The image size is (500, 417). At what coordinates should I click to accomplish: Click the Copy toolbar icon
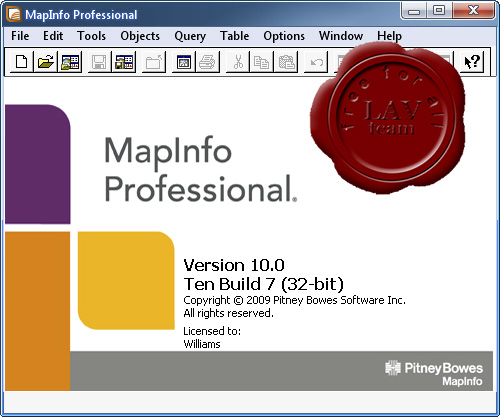click(x=261, y=62)
